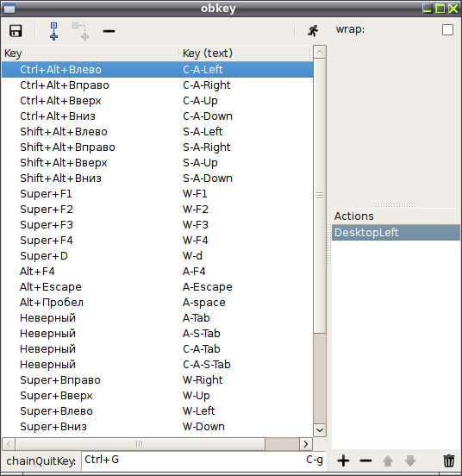The width and height of the screenshot is (462, 476).
Task: Select the Alt+Escape keybind row
Action: click(x=157, y=287)
